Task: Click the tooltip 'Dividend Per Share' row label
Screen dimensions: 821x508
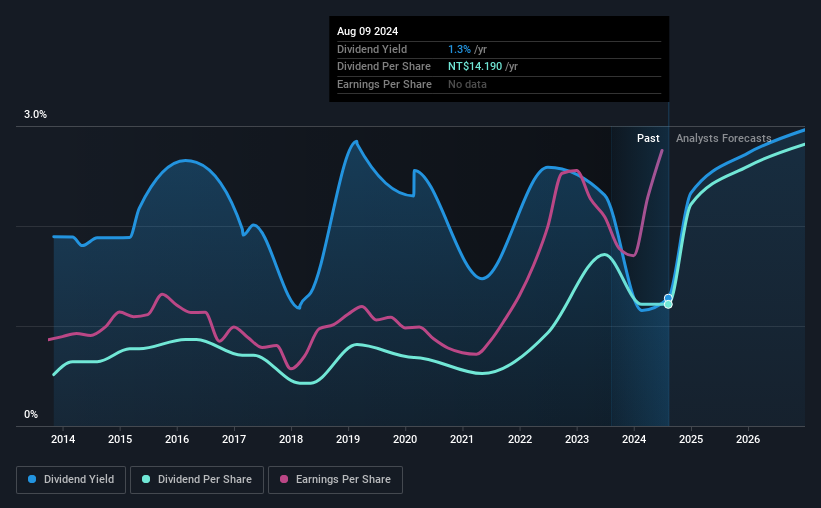Action: pyautogui.click(x=384, y=67)
